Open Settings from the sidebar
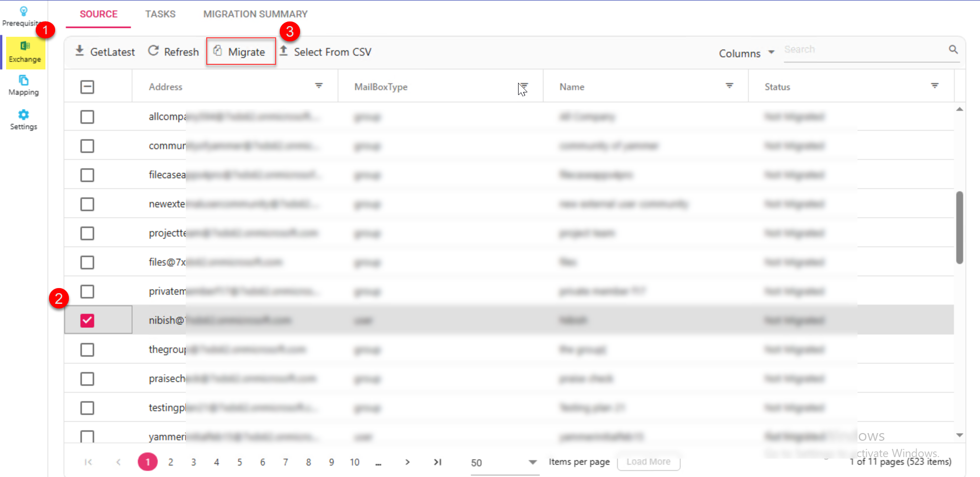The image size is (980, 477). [x=23, y=119]
